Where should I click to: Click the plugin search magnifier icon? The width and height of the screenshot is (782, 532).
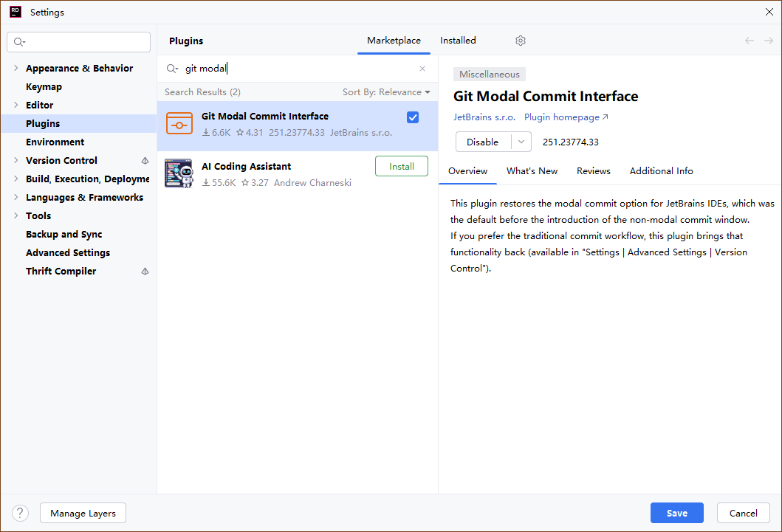click(x=172, y=69)
